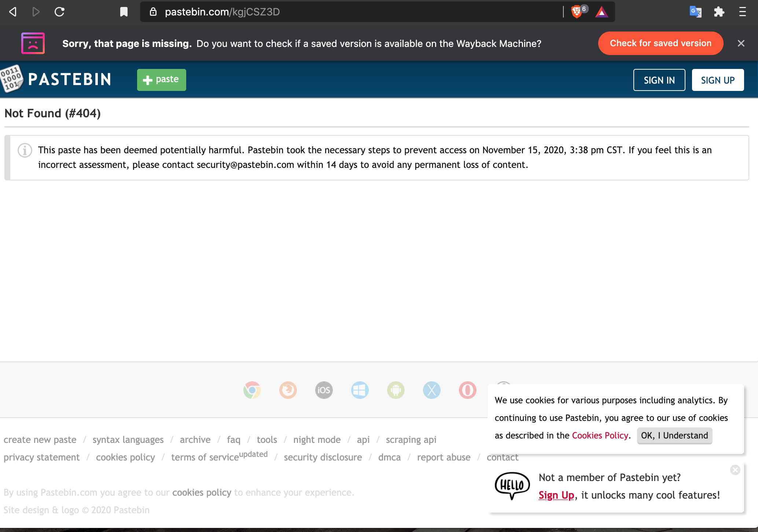758x532 pixels.
Task: Toggle night mode from footer
Action: click(317, 440)
